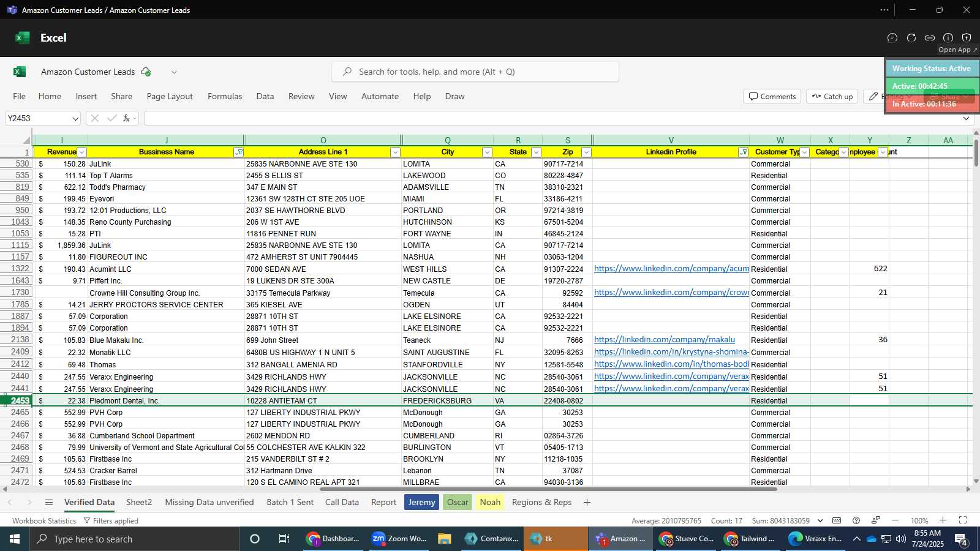Open the About info icon in header
This screenshot has height=551, width=980.
tap(948, 37)
